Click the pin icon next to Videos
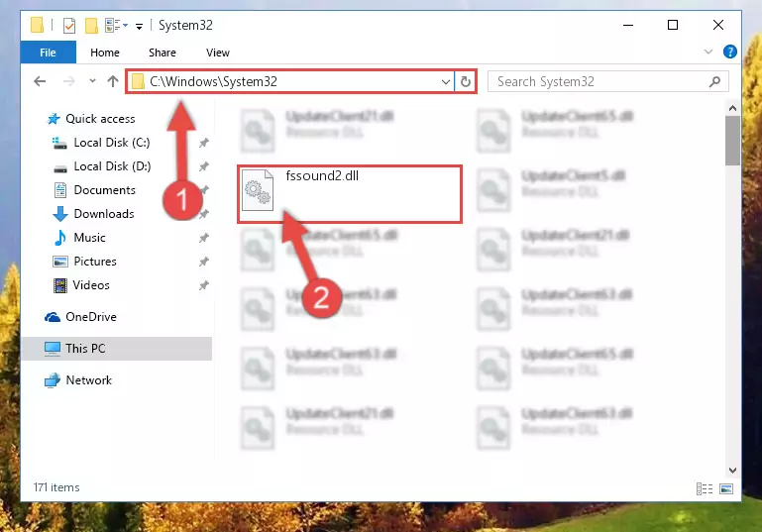 pos(203,285)
